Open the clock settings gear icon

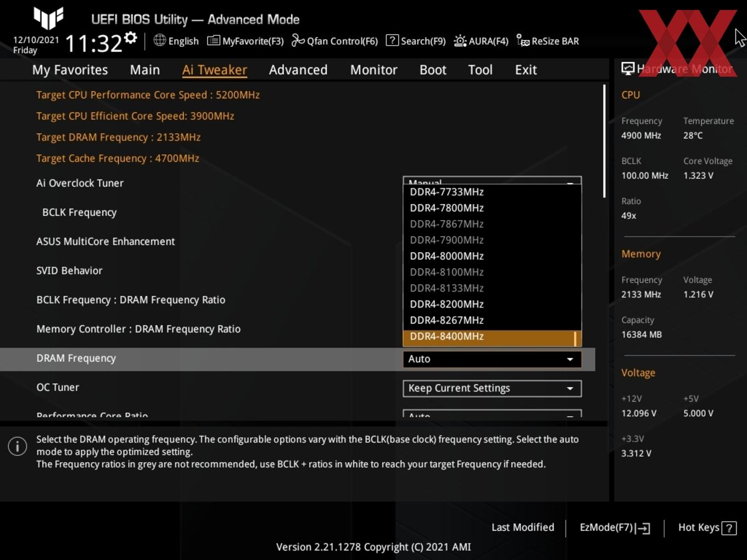pos(131,38)
